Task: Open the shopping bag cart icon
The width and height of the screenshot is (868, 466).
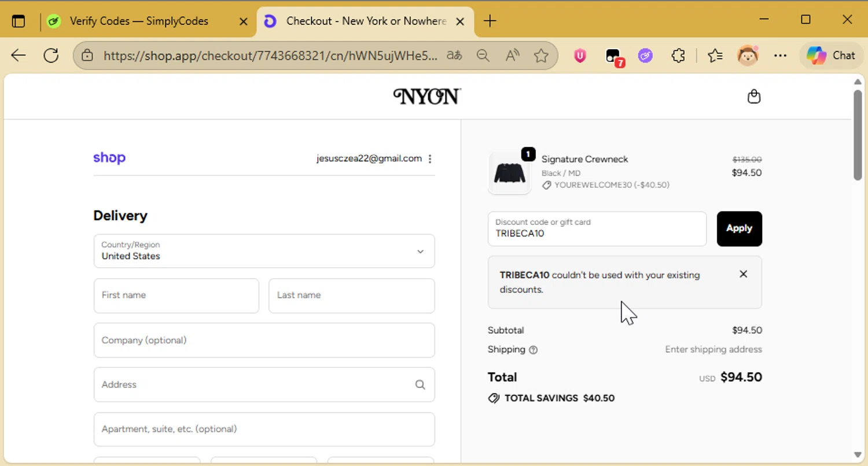Action: pyautogui.click(x=754, y=97)
